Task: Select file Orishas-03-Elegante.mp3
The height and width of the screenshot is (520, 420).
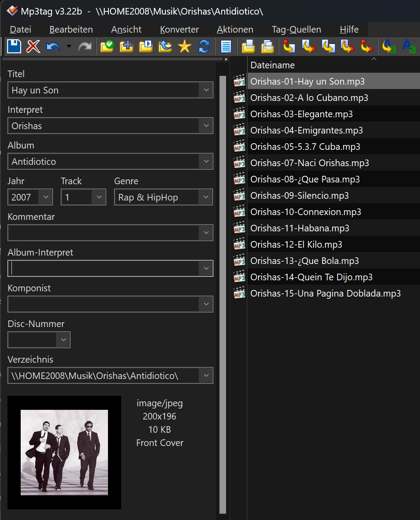Action: tap(301, 114)
